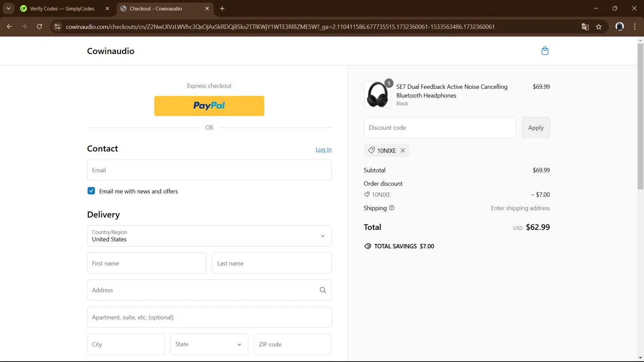The height and width of the screenshot is (362, 644).
Task: Click the Delivery section heading
Action: (103, 214)
